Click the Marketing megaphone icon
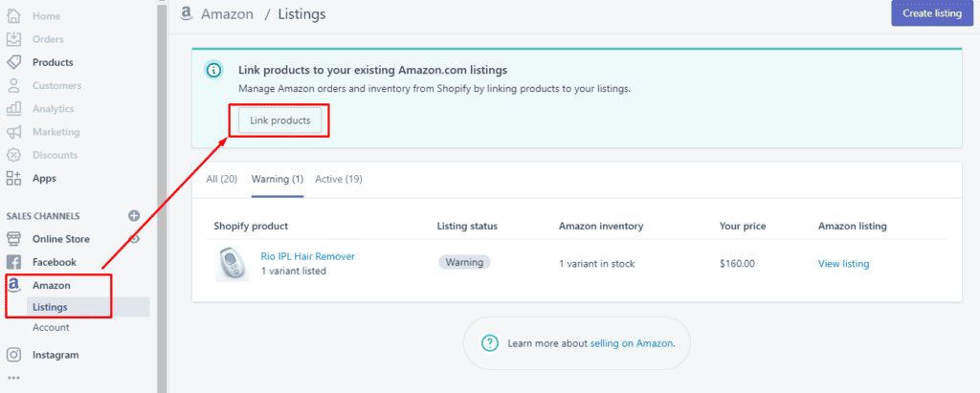 13,132
